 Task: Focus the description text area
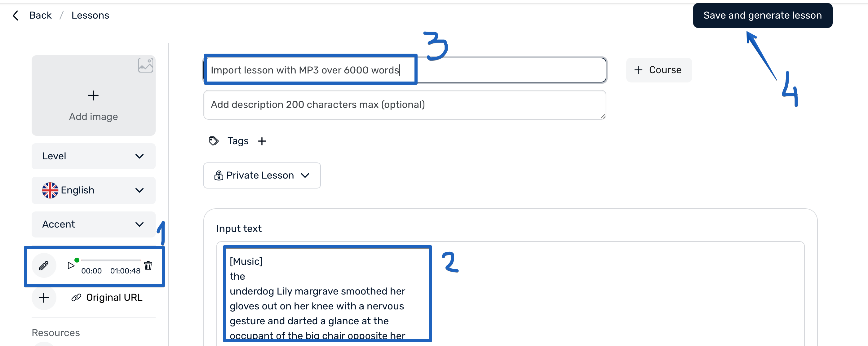404,105
